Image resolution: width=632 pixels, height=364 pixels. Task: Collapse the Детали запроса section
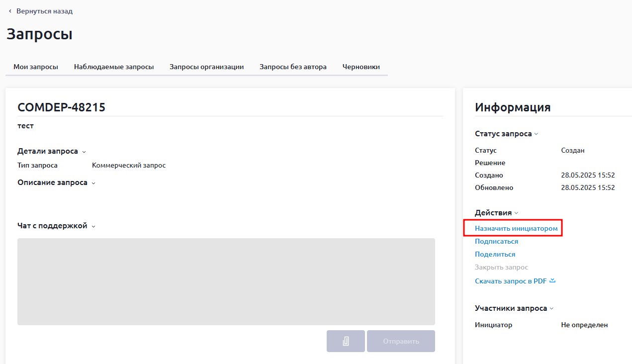[x=84, y=152]
